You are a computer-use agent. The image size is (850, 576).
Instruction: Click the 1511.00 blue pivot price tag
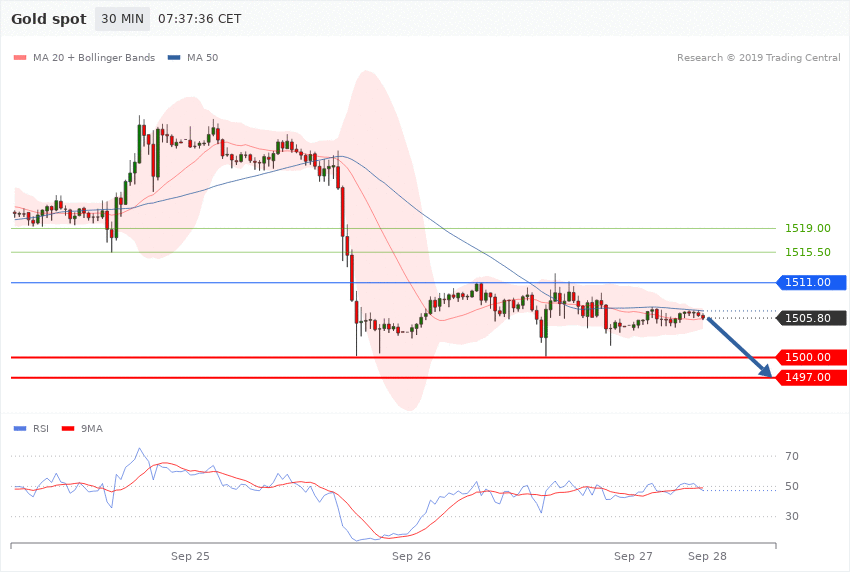(812, 282)
